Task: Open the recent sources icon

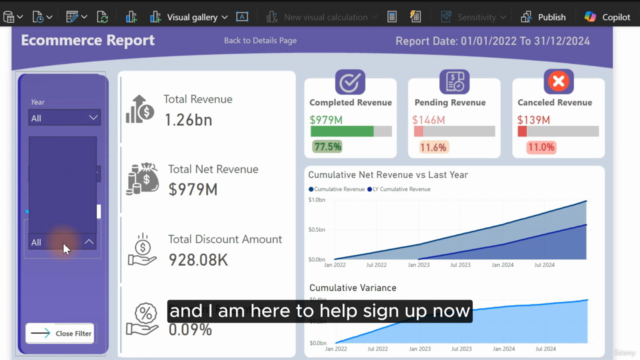Action: point(38,17)
